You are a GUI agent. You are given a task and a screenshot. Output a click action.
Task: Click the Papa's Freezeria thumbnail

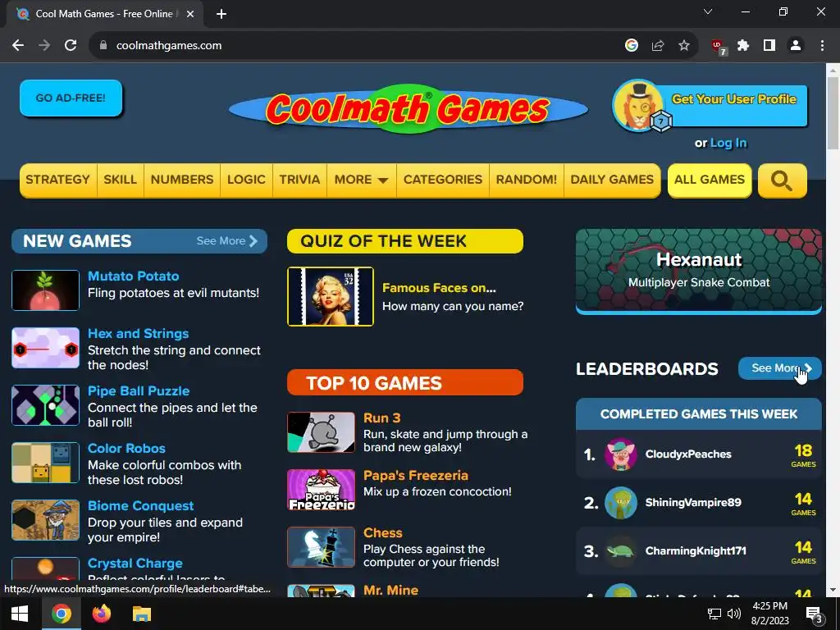[321, 490]
